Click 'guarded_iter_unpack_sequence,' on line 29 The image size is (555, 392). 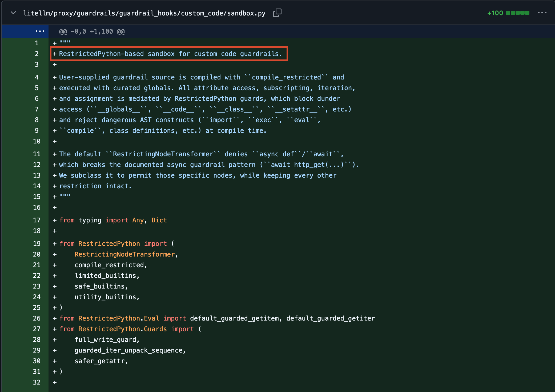(130, 350)
